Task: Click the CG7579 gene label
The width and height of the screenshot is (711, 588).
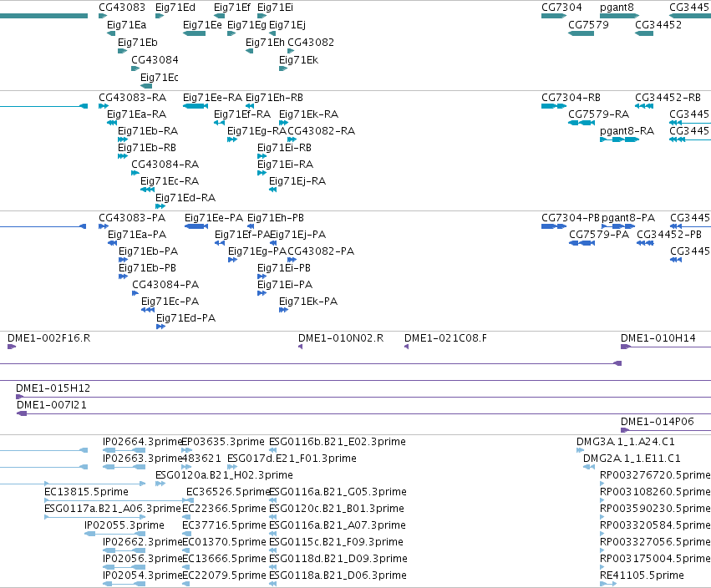Action: pos(588,25)
